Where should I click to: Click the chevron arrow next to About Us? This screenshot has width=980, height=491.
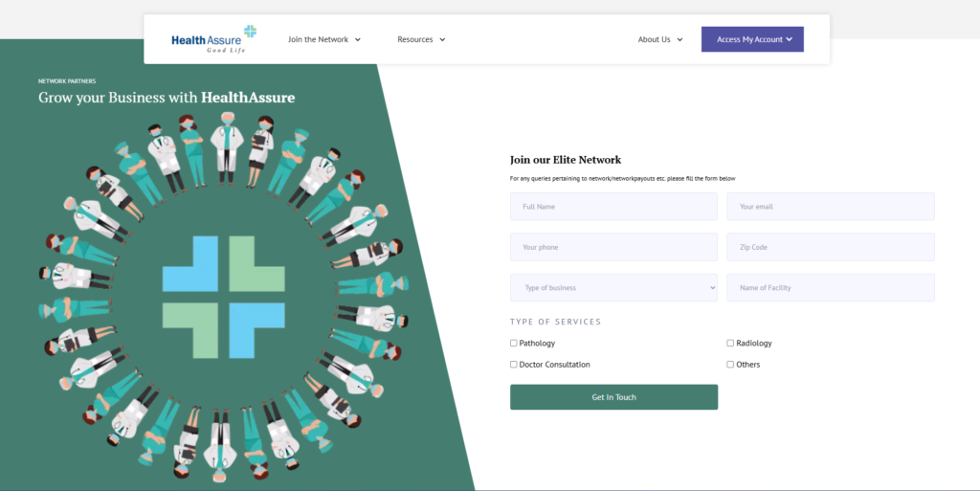(x=679, y=40)
